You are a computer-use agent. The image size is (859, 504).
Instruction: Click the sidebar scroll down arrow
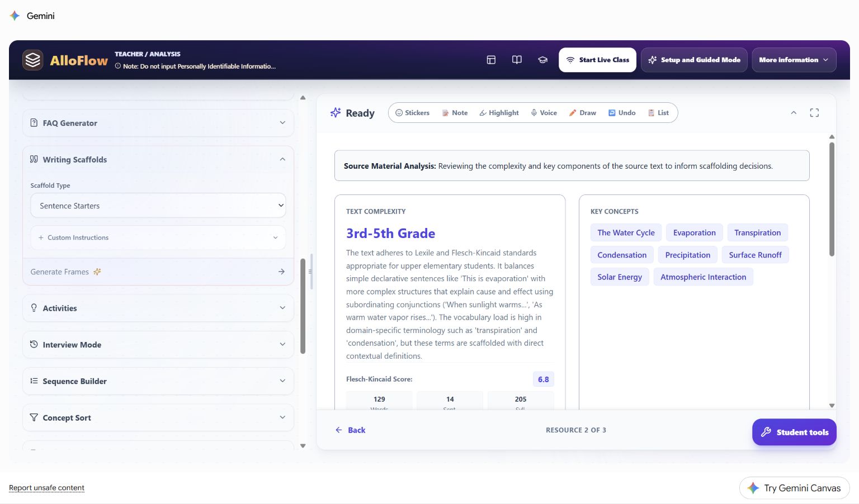point(303,446)
